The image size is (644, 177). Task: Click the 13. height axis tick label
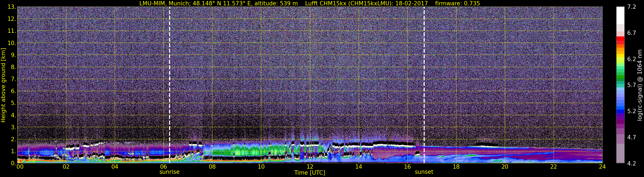(x=12, y=7)
